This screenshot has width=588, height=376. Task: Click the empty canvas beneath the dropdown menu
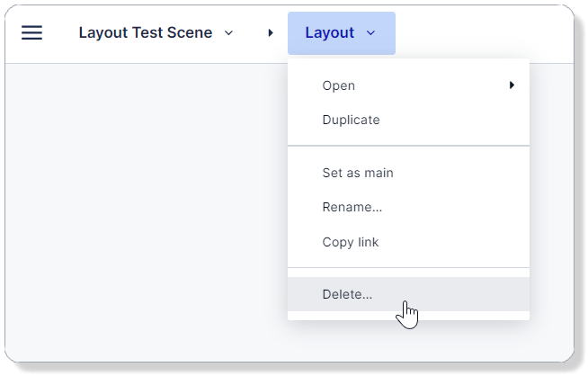coord(408,340)
